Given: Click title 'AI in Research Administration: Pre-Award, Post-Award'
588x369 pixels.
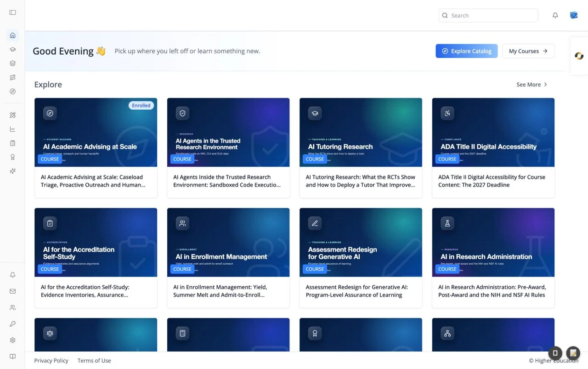Looking at the screenshot, I should (492, 291).
